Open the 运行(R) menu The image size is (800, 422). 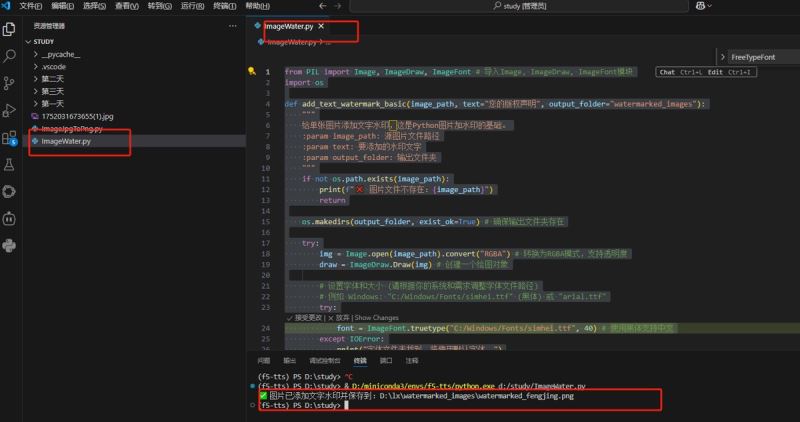point(192,6)
